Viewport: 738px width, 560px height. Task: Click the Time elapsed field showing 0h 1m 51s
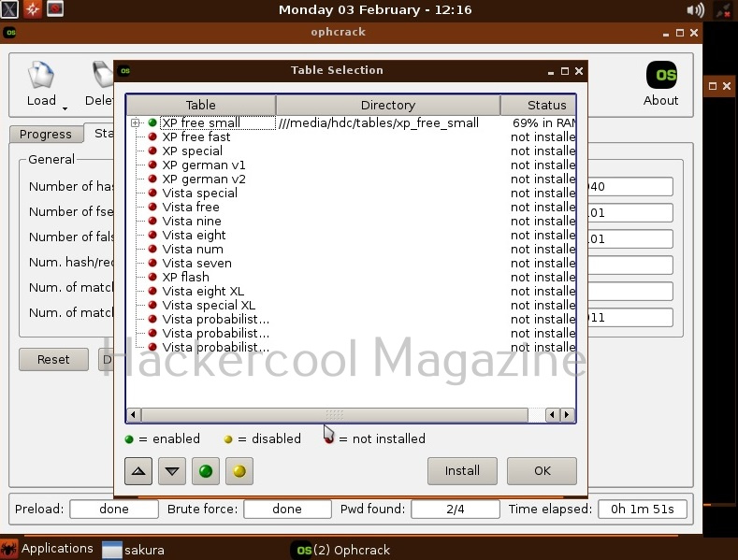tap(642, 510)
